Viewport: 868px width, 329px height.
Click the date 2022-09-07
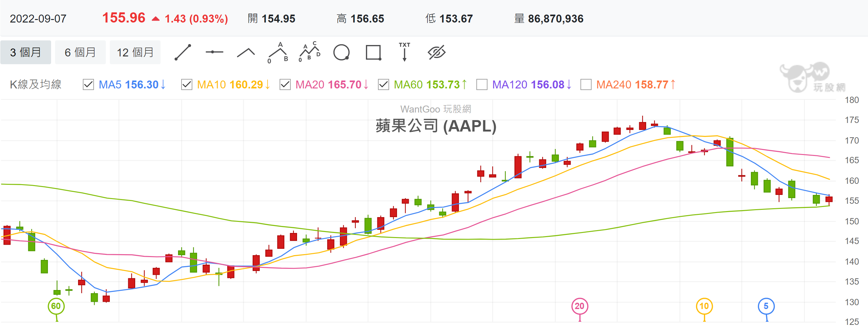point(38,18)
